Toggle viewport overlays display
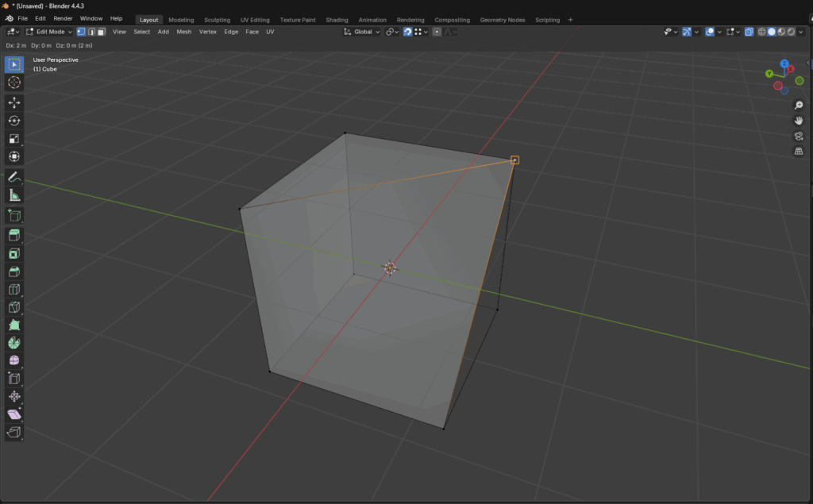Image resolution: width=813 pixels, height=504 pixels. coord(710,32)
